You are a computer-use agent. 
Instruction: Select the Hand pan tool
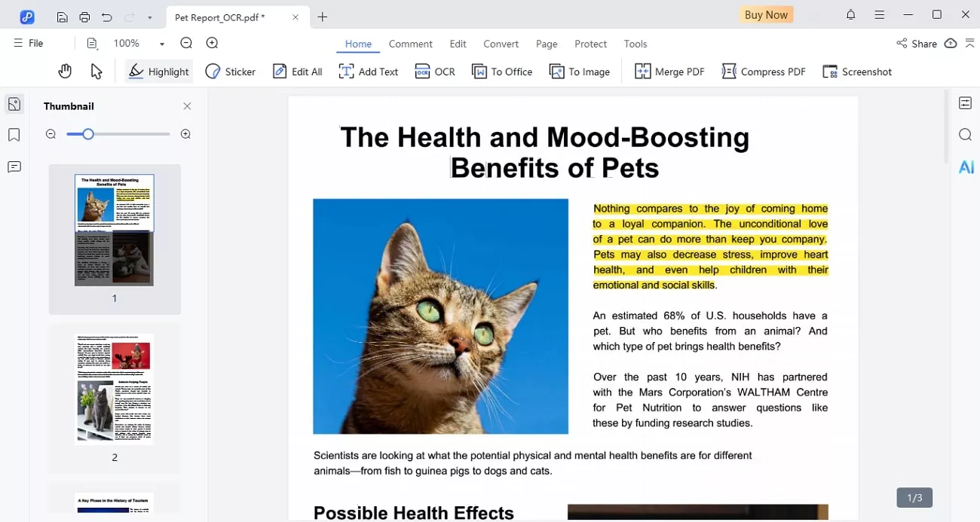pyautogui.click(x=66, y=72)
